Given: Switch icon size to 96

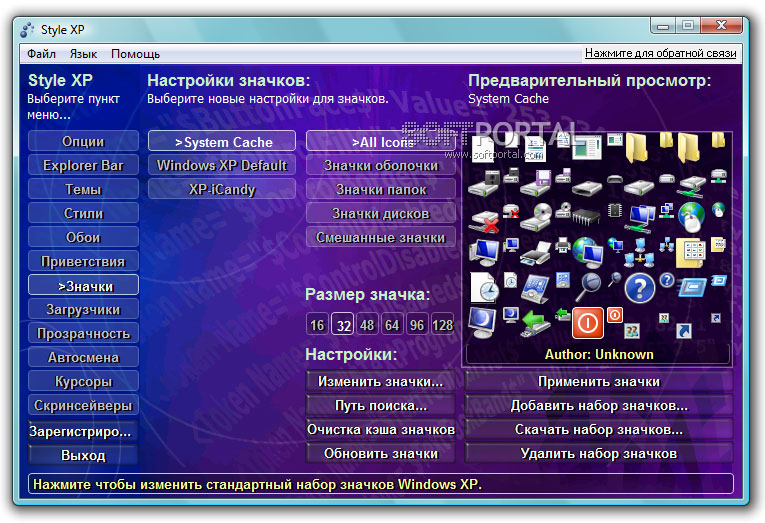Looking at the screenshot, I should point(417,324).
